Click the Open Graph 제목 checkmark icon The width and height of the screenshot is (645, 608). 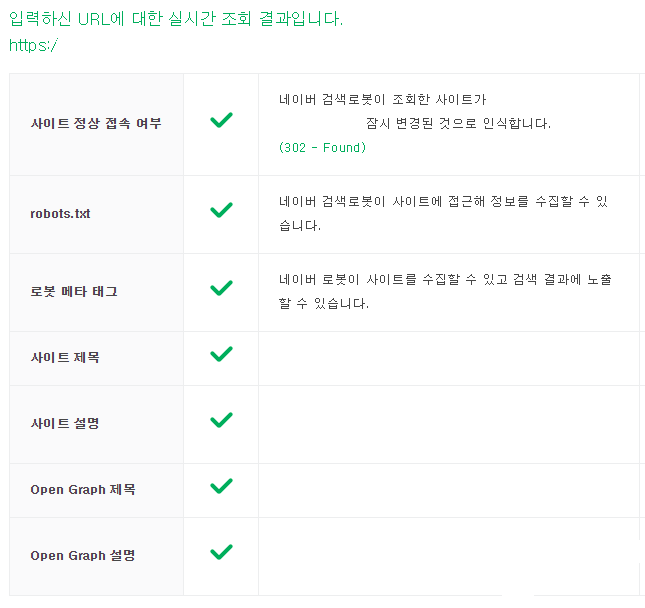click(221, 486)
